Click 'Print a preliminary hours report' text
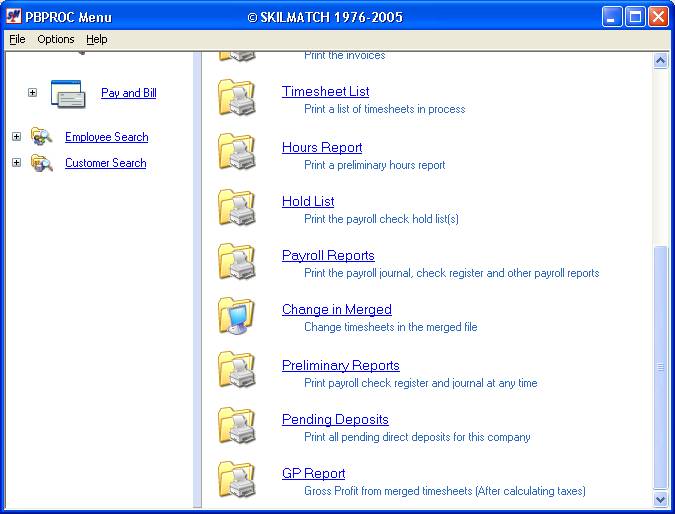The image size is (675, 514). tap(375, 165)
